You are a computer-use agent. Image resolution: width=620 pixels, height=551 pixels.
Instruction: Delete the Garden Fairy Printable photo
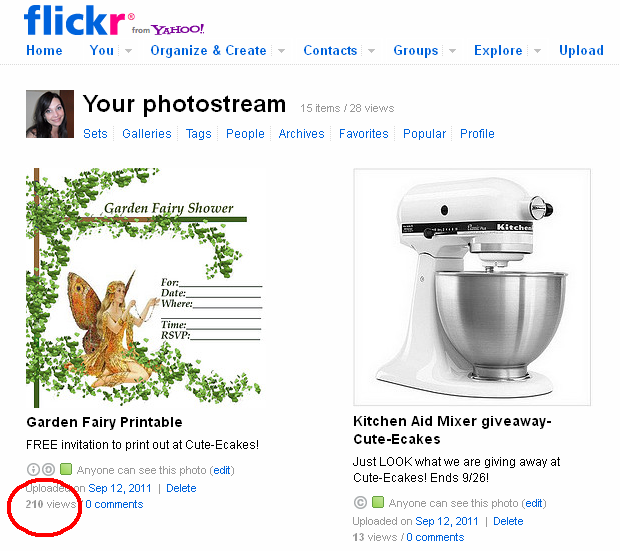pos(181,488)
